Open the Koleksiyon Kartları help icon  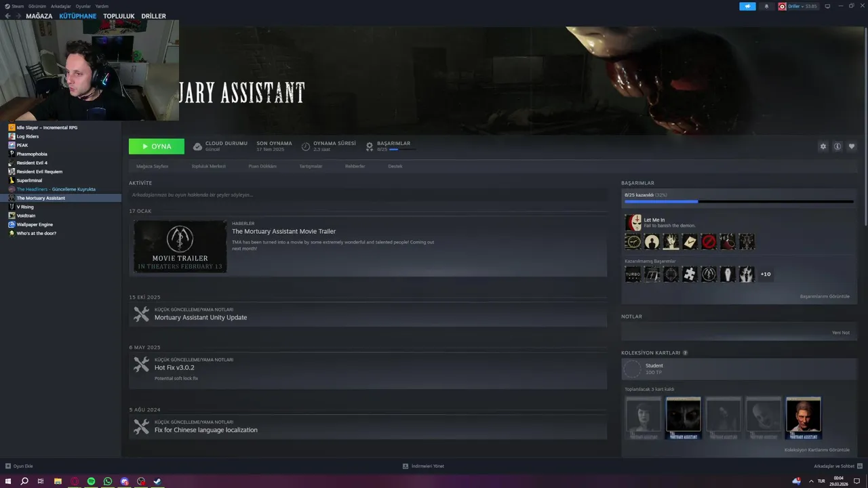685,353
